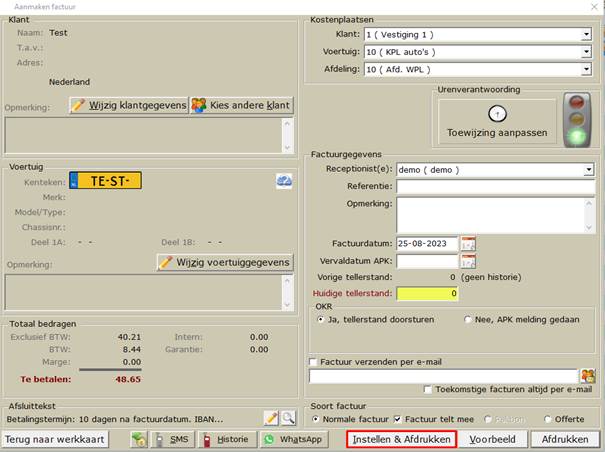Click the '(geen historie)' text
The width and height of the screenshot is (605, 452).
coord(491,277)
